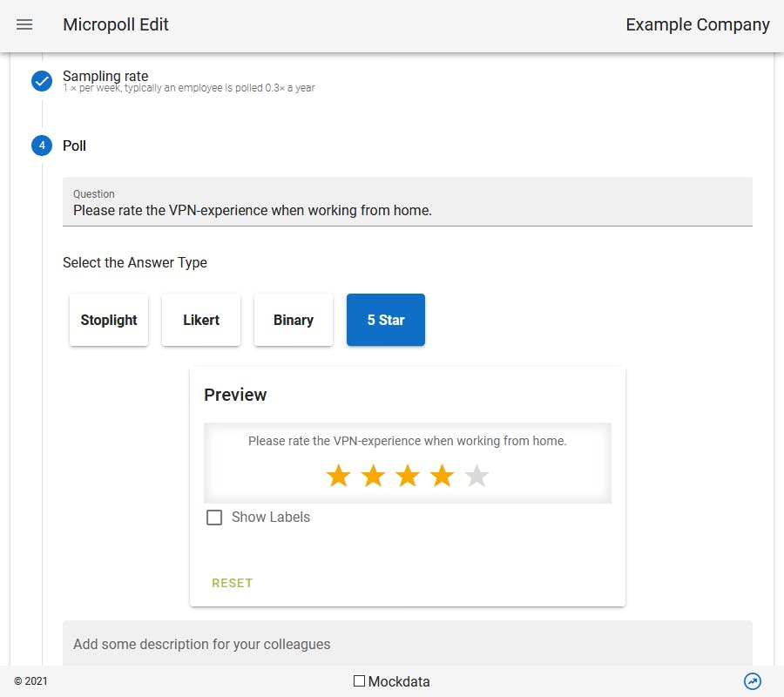Click the first star in the preview
Viewport: 784px width, 697px height.
(x=338, y=476)
